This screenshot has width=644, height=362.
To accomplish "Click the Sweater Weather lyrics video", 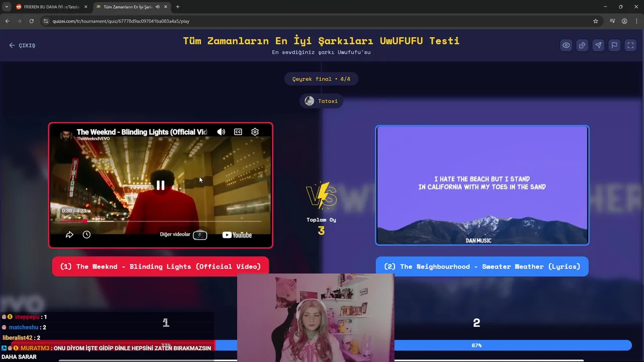I will 482,186.
